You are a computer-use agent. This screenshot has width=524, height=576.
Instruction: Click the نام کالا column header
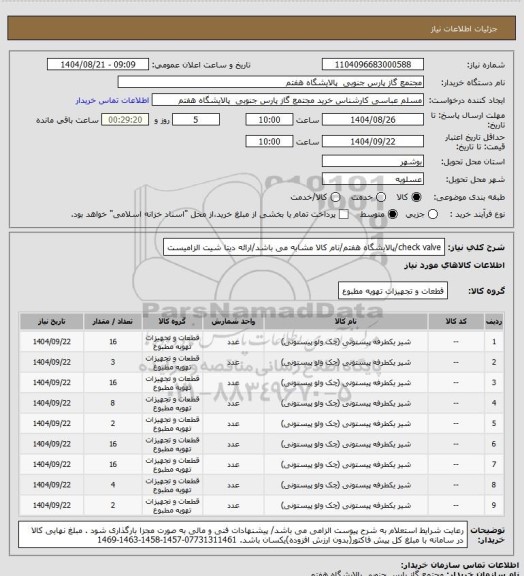[346, 321]
